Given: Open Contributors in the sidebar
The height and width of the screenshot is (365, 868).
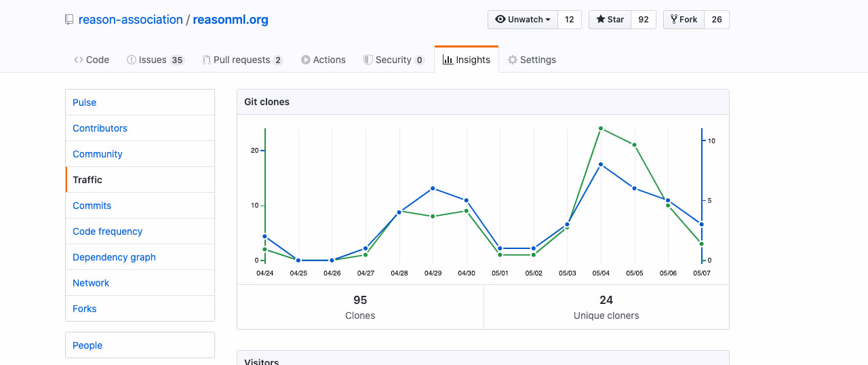Looking at the screenshot, I should coord(100,128).
